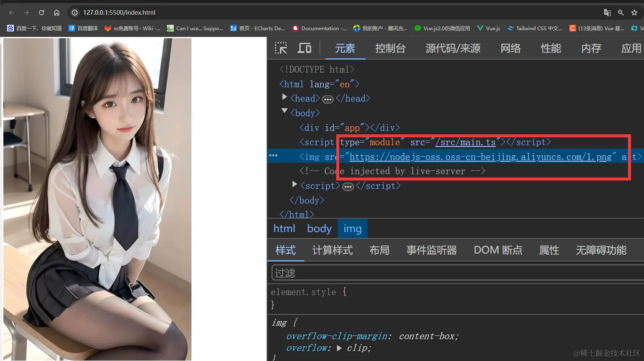This screenshot has height=361, width=644.
Task: Open the 源代码/来源 tab
Action: click(x=453, y=49)
